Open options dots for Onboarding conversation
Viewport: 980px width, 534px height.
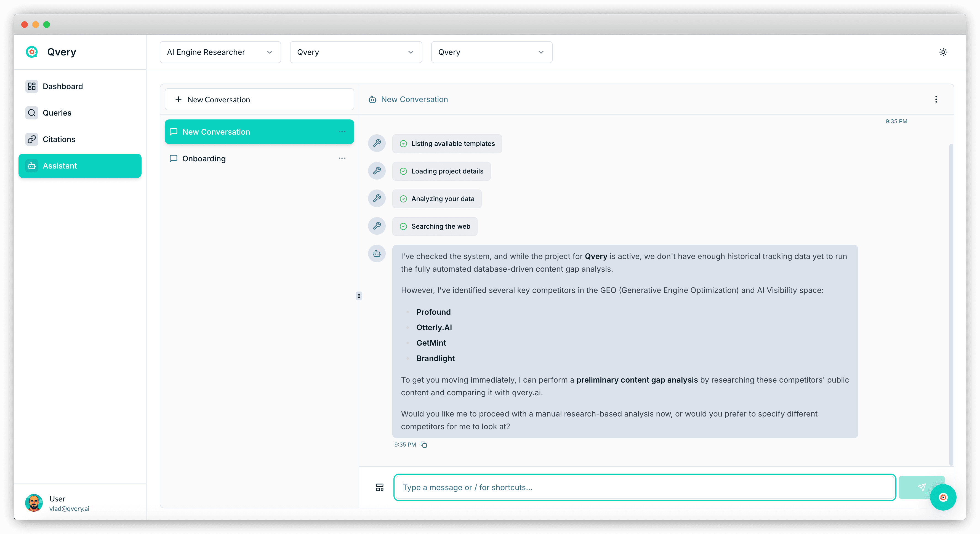(342, 158)
